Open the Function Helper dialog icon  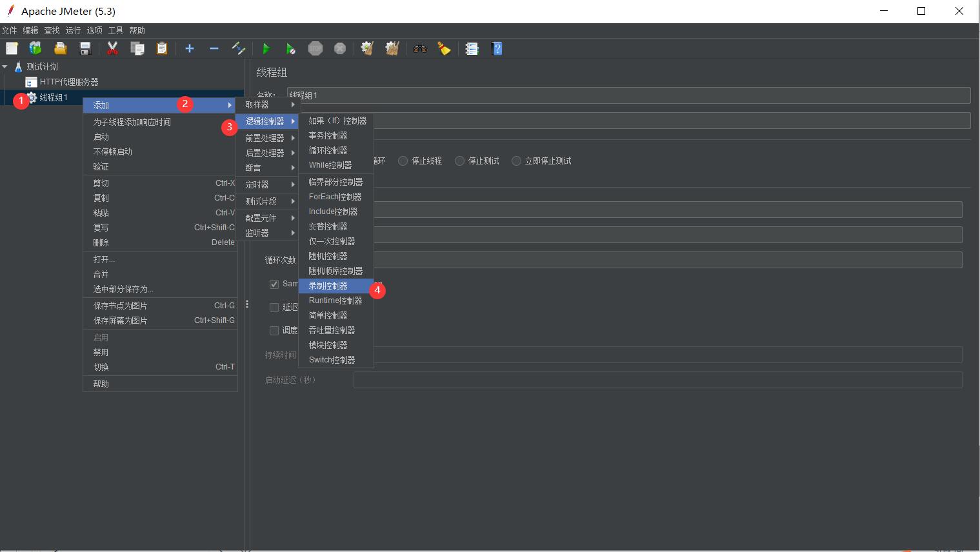(x=472, y=48)
